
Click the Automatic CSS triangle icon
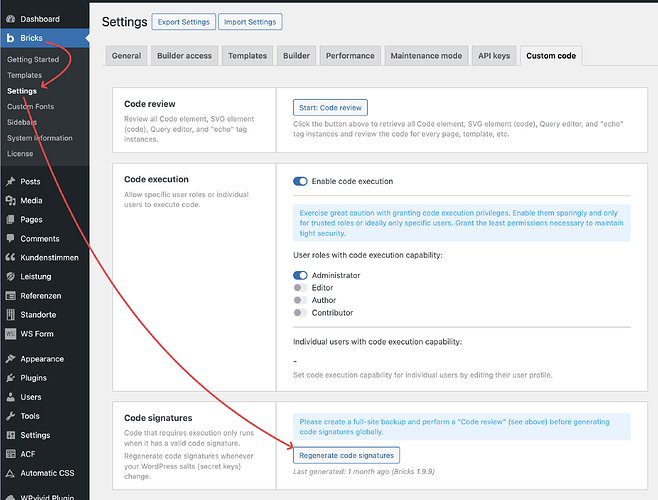tap(10, 473)
